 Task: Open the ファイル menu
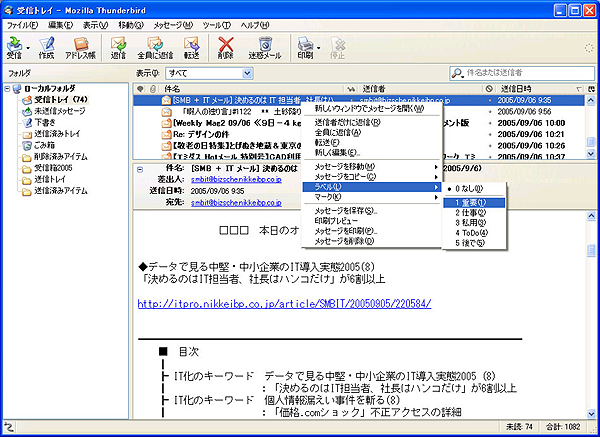(23, 25)
